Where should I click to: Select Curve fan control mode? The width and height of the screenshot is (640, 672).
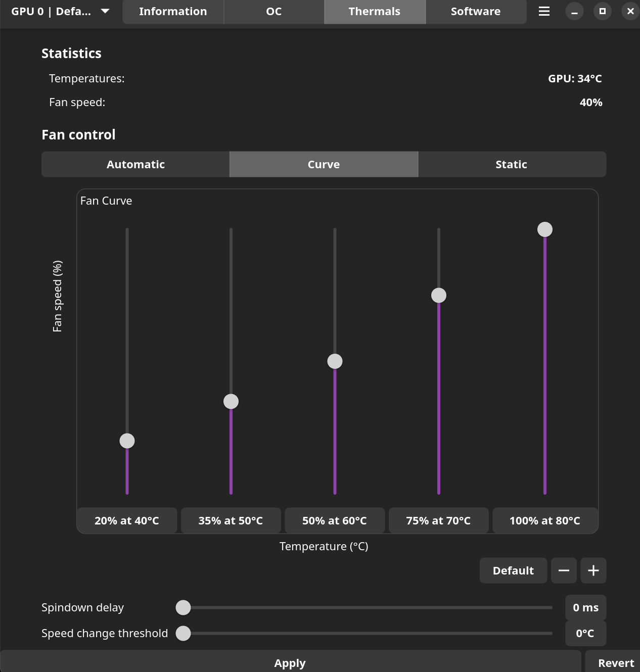[x=324, y=164]
